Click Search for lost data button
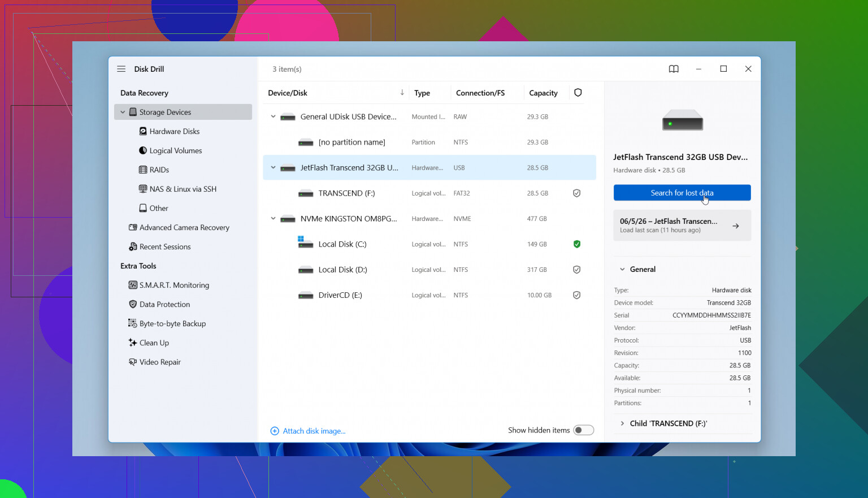The image size is (868, 498). (682, 193)
